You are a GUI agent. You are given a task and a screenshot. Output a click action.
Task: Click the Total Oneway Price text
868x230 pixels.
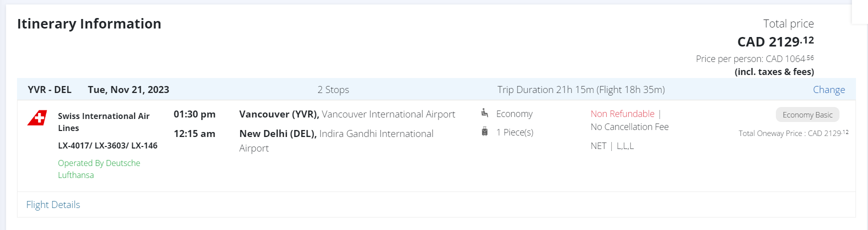(x=793, y=133)
